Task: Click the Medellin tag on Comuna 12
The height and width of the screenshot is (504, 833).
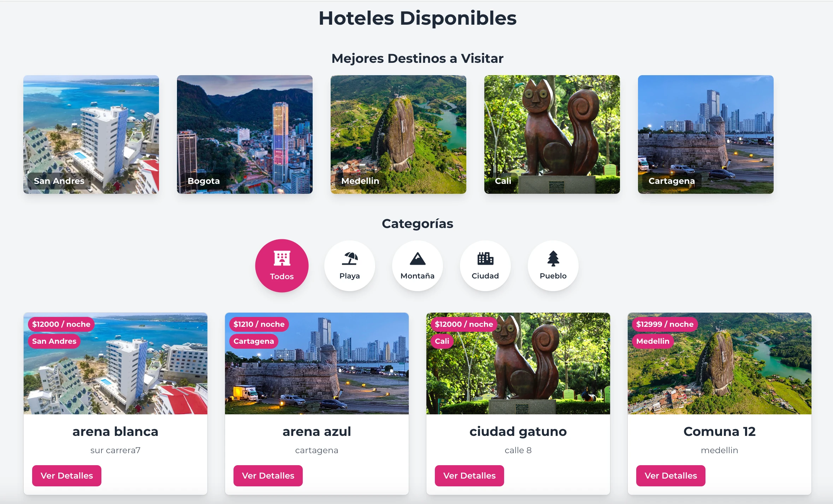Action: [x=653, y=341]
